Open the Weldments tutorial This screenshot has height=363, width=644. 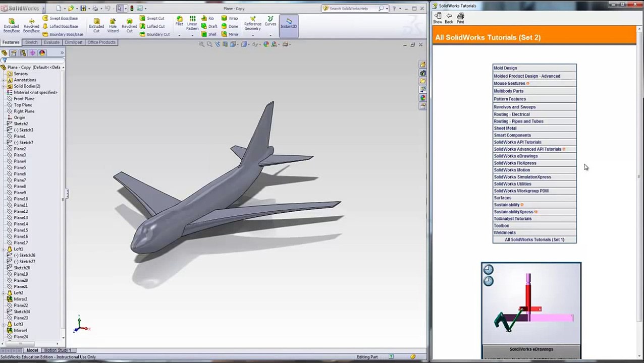534,232
